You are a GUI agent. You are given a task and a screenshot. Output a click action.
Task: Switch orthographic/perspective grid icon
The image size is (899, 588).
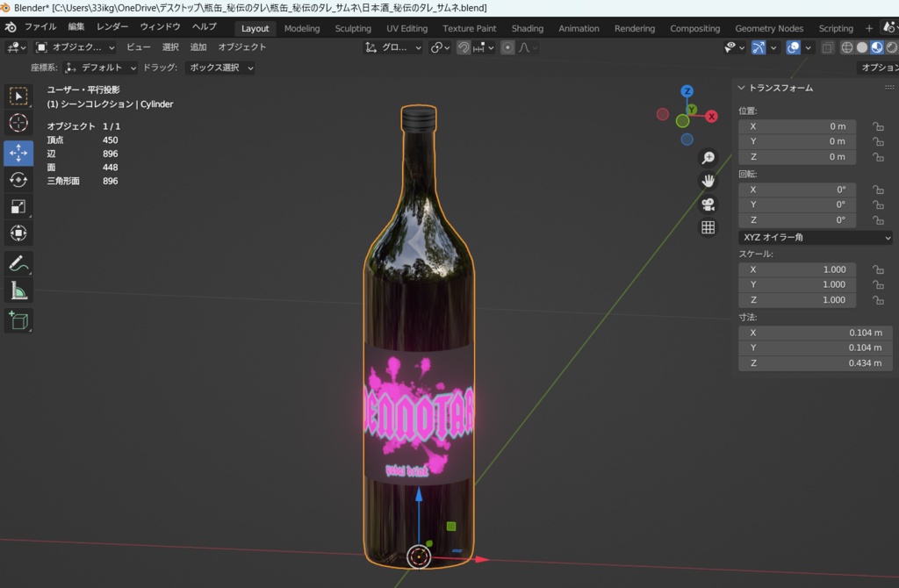pyautogui.click(x=708, y=227)
